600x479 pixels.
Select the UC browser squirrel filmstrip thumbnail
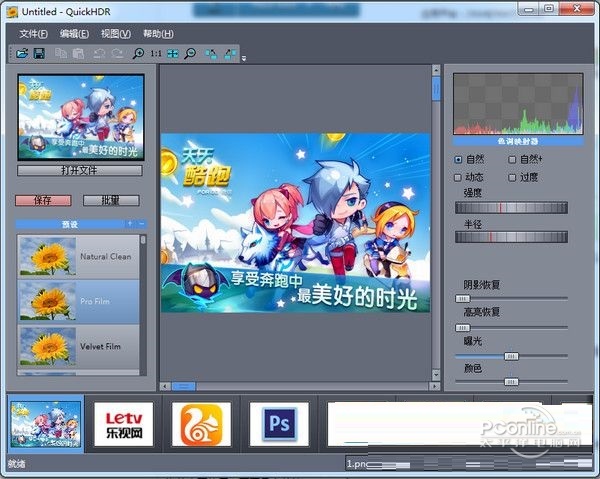pyautogui.click(x=201, y=424)
